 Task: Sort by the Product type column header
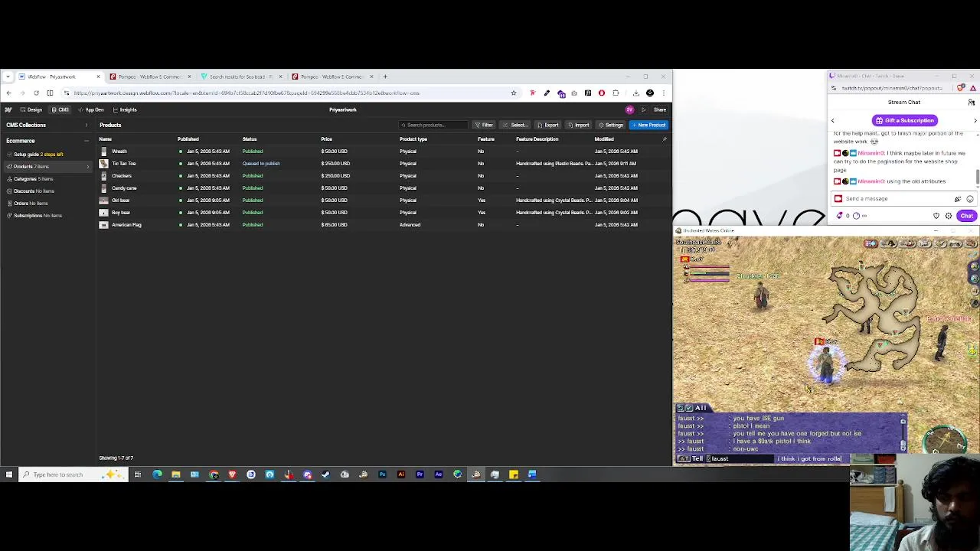tap(413, 139)
